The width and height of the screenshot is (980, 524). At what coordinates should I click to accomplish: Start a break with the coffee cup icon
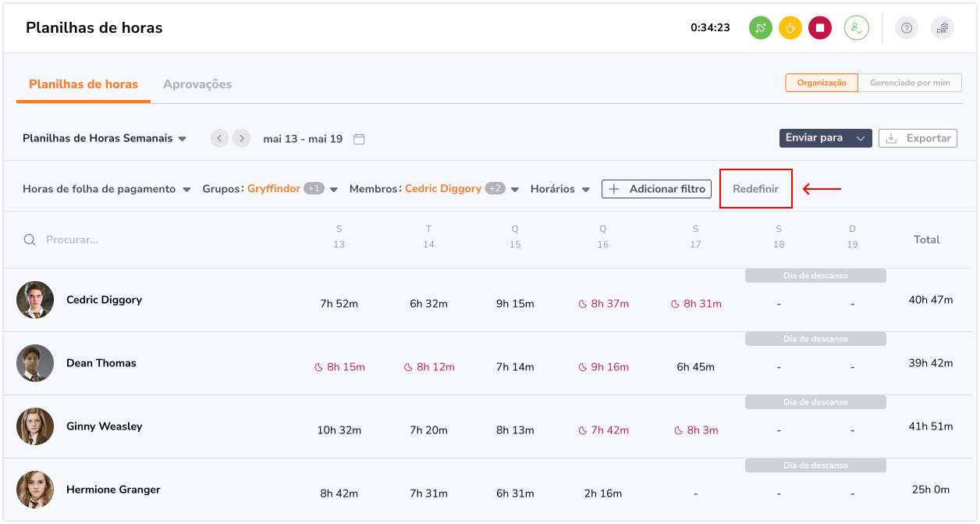point(790,28)
